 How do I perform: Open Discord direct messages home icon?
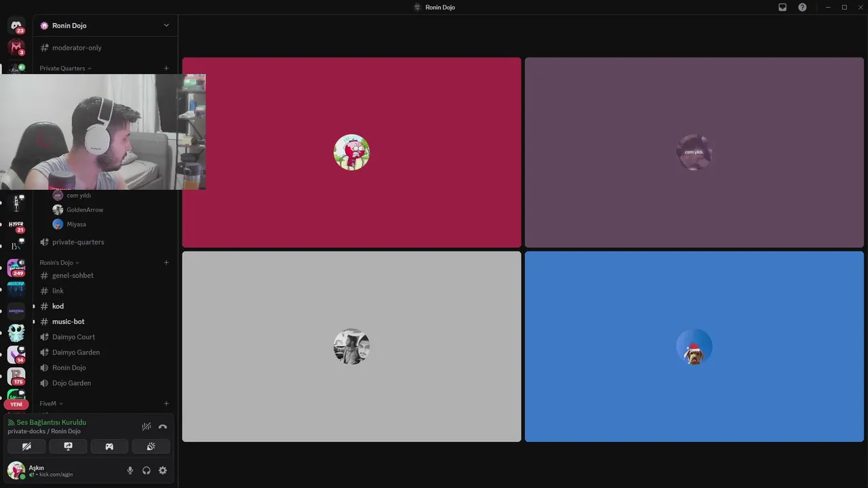(x=16, y=26)
